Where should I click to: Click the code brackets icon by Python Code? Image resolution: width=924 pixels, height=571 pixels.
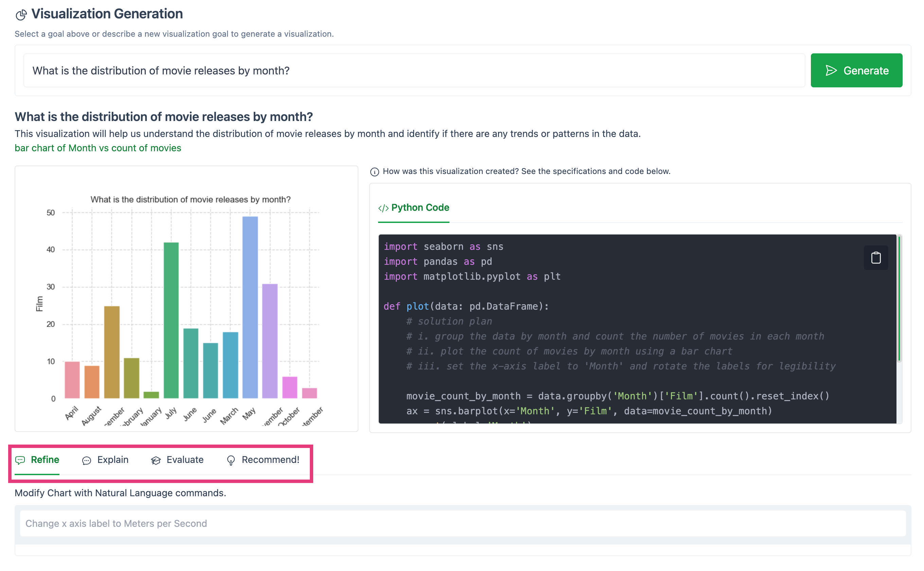(x=383, y=208)
